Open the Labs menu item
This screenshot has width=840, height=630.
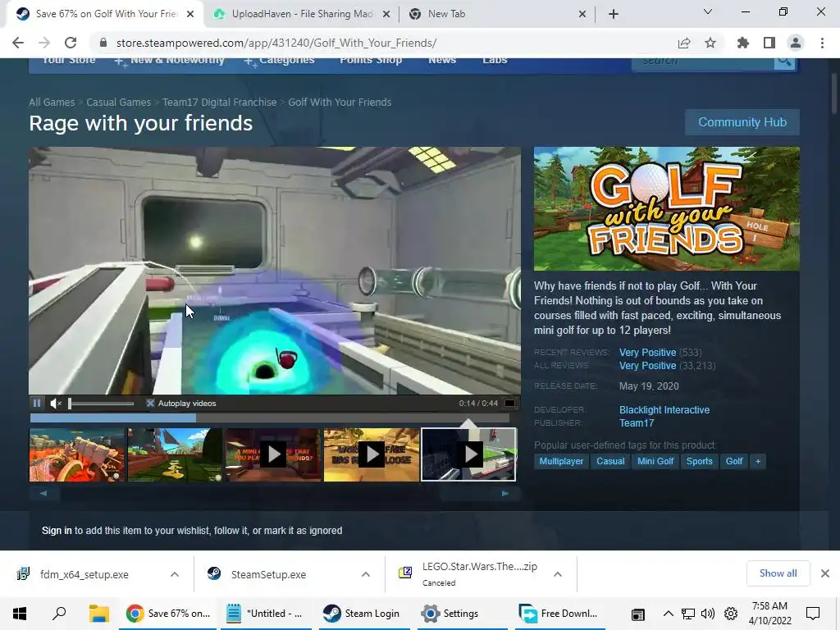point(495,60)
